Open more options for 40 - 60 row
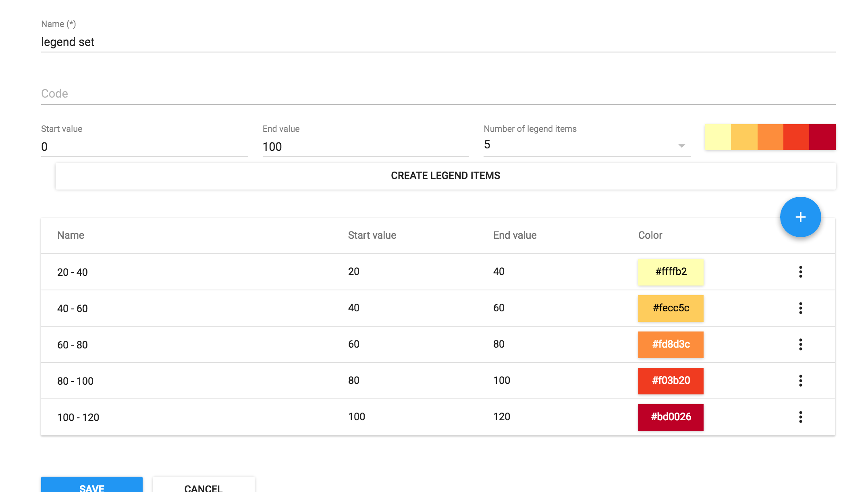The image size is (868, 492). (800, 308)
